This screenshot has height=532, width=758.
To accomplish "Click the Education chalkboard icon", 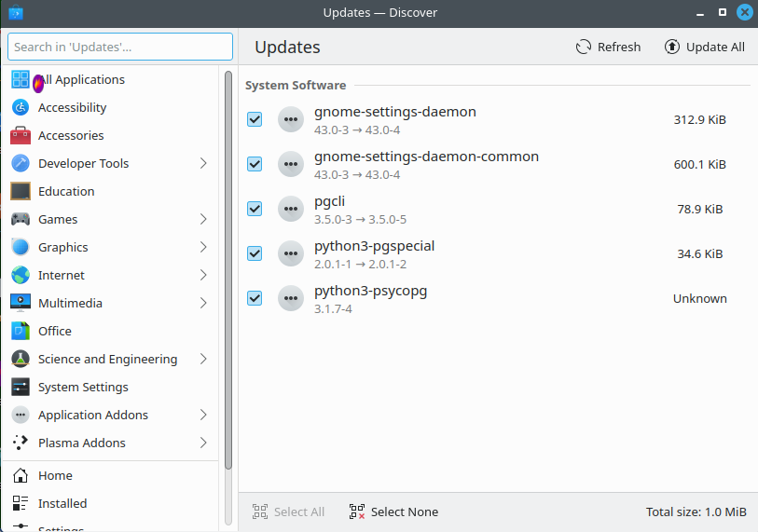I will 21,191.
